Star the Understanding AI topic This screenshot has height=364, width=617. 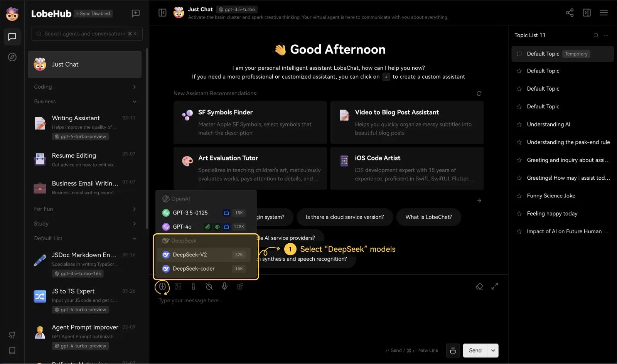click(519, 125)
